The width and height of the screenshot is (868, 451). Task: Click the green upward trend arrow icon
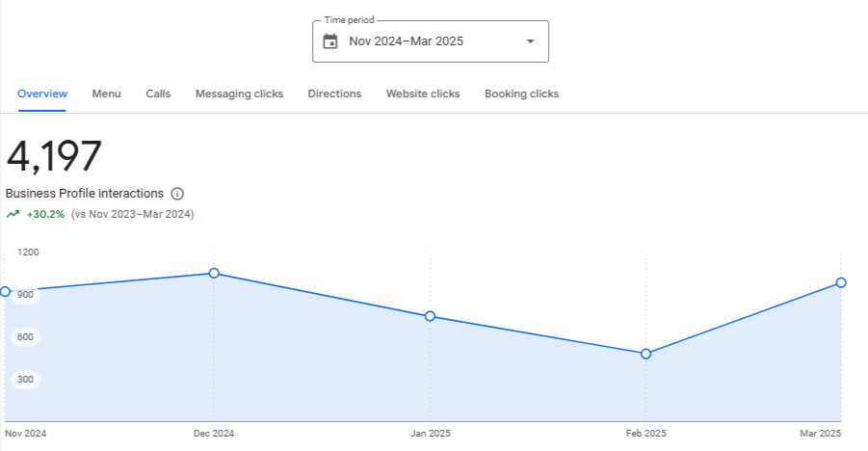[13, 214]
